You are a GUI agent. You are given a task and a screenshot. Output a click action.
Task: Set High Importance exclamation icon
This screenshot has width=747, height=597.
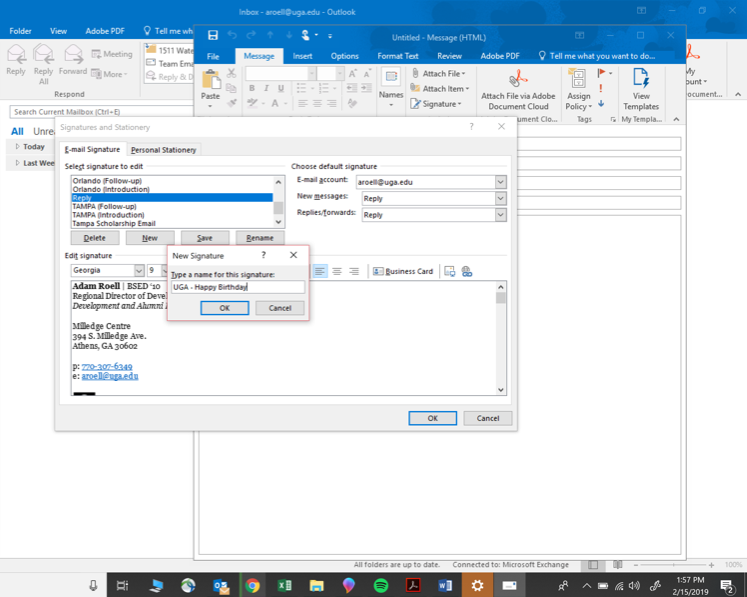coord(601,88)
